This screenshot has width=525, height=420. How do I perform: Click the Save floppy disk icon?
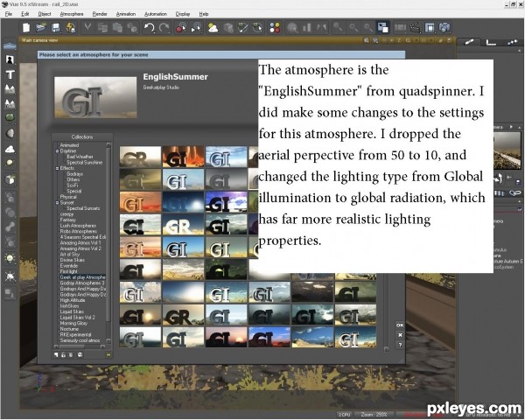click(56, 27)
